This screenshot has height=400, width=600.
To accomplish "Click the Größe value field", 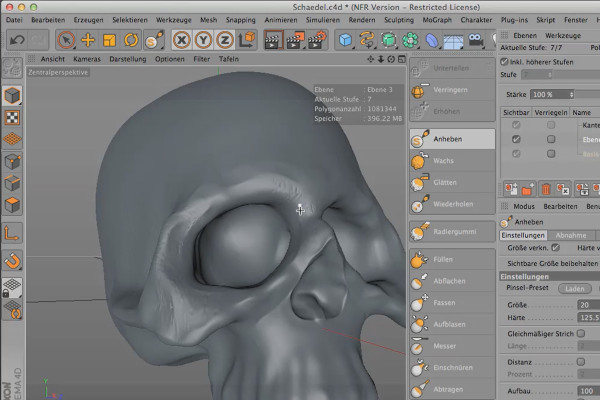I will (x=589, y=305).
